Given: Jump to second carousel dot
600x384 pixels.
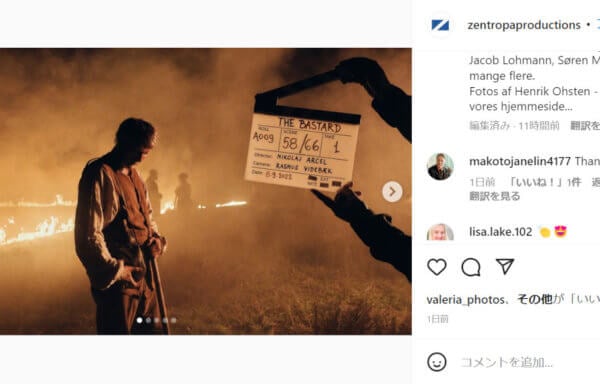Looking at the screenshot, I should (x=148, y=320).
